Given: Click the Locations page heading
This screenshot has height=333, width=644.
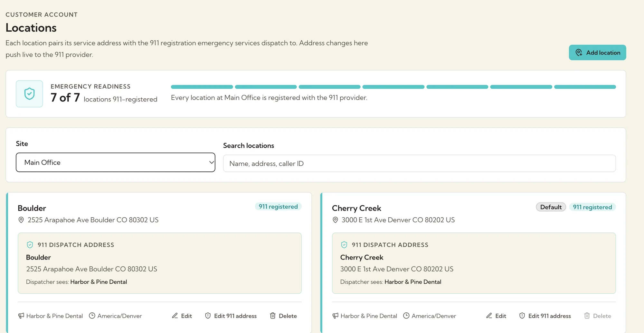Looking at the screenshot, I should point(31,28).
